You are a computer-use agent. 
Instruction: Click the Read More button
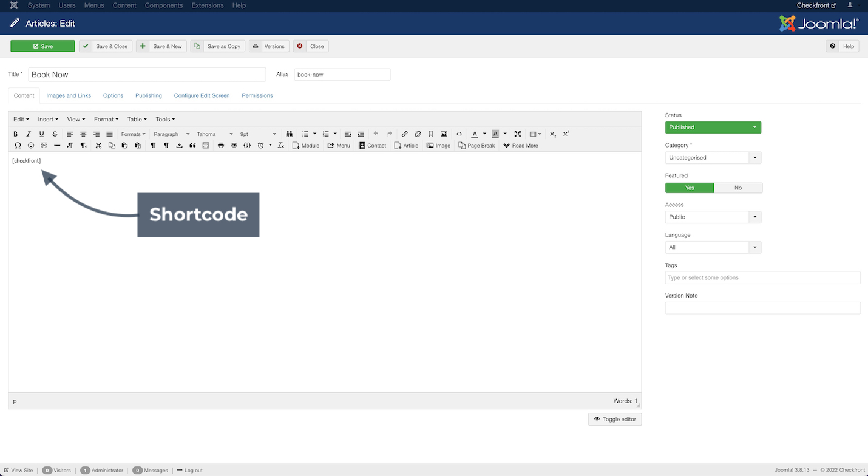520,146
